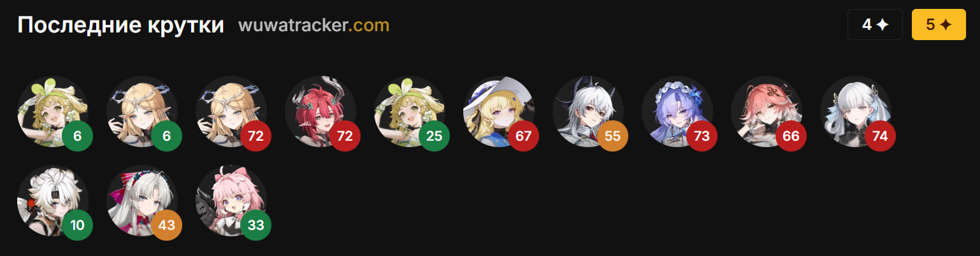Select red-haired horned character avatar

[x=321, y=112]
